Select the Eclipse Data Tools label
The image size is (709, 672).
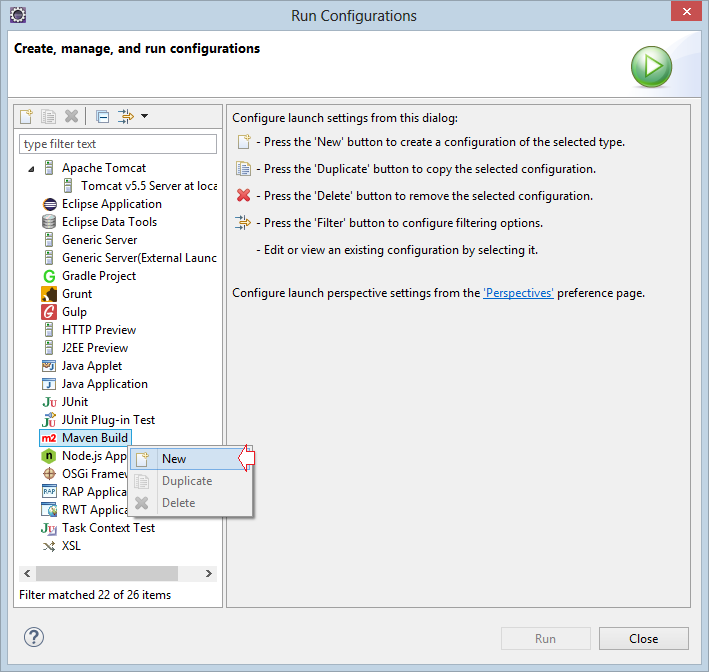click(109, 222)
